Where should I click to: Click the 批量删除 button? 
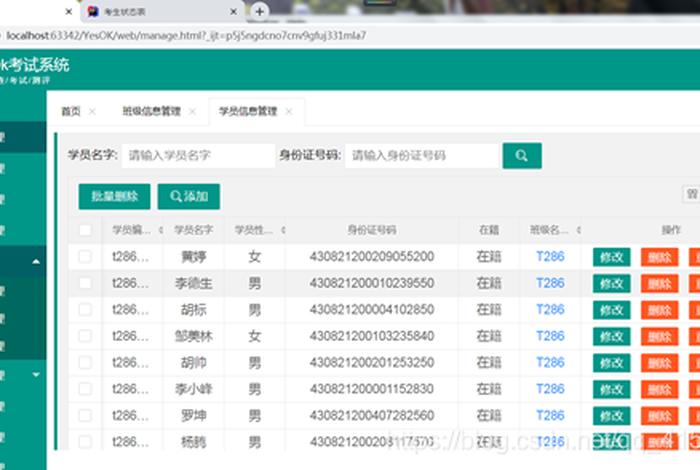pyautogui.click(x=114, y=196)
